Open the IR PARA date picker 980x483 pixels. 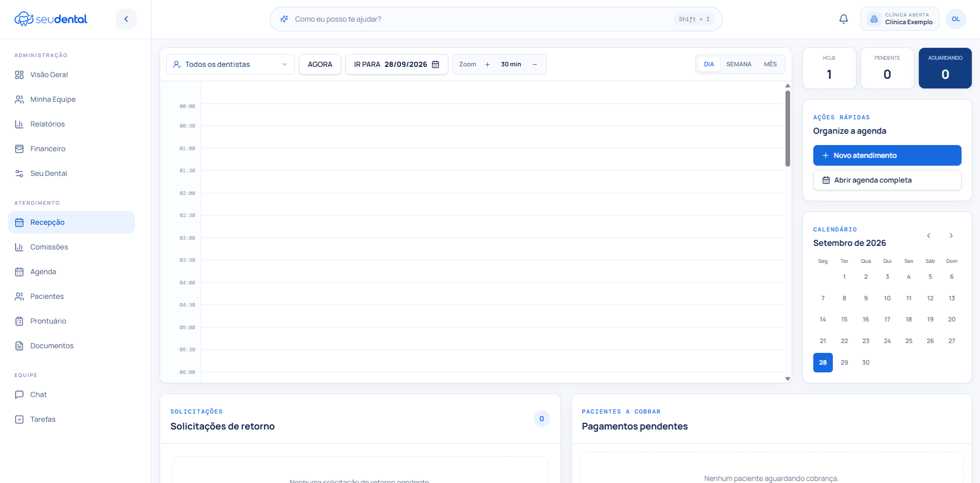click(x=397, y=64)
